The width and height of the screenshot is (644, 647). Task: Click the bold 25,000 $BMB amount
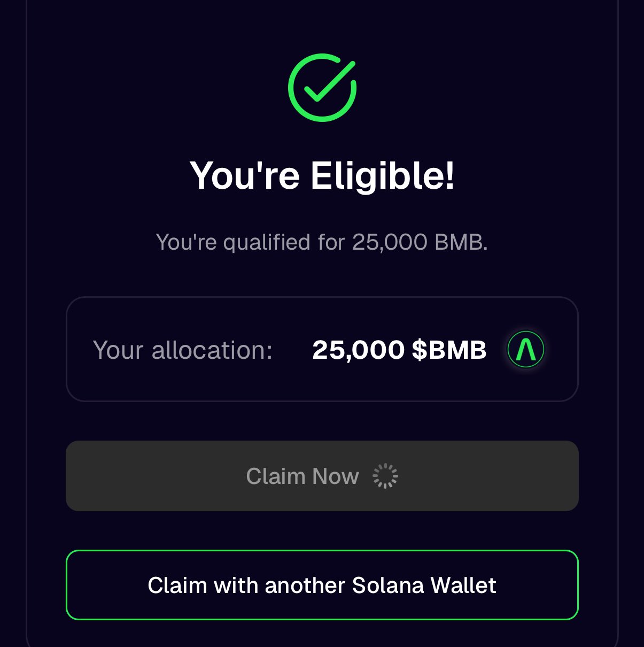[399, 350]
